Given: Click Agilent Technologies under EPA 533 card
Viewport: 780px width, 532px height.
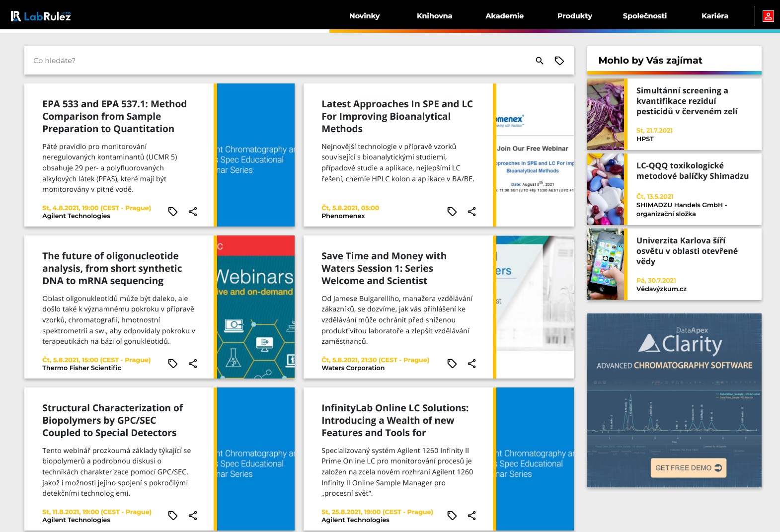Looking at the screenshot, I should 76,216.
